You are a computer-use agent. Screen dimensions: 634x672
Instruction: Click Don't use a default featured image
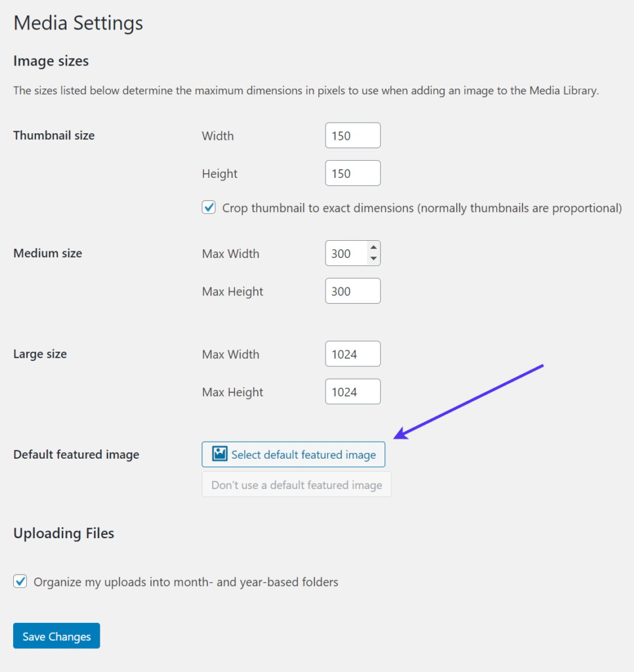(x=296, y=485)
